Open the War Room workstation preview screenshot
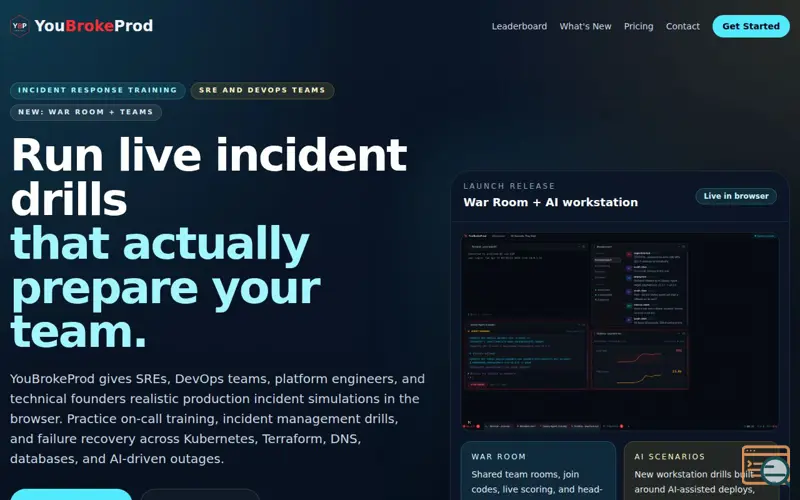The image size is (800, 500). (620, 332)
